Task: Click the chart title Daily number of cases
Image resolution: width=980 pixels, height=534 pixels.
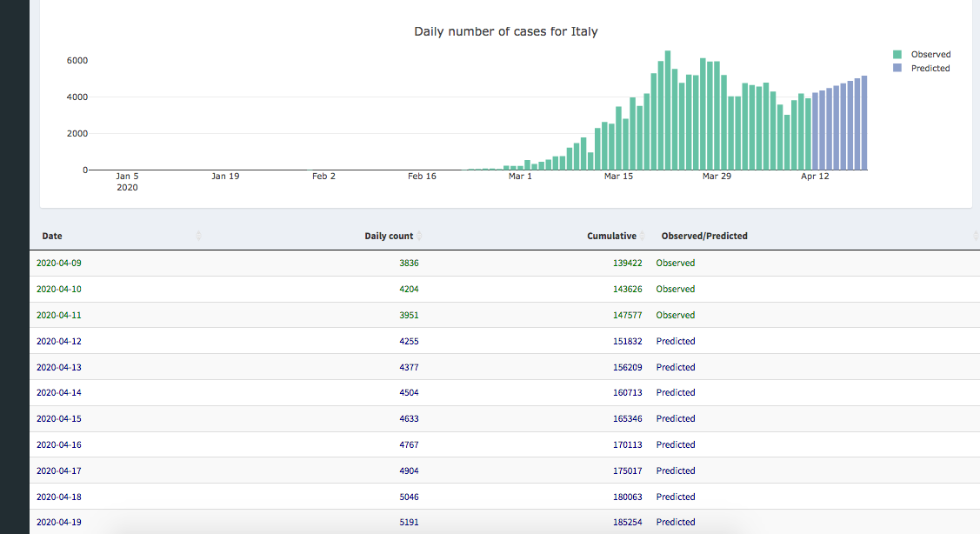Action: click(505, 31)
